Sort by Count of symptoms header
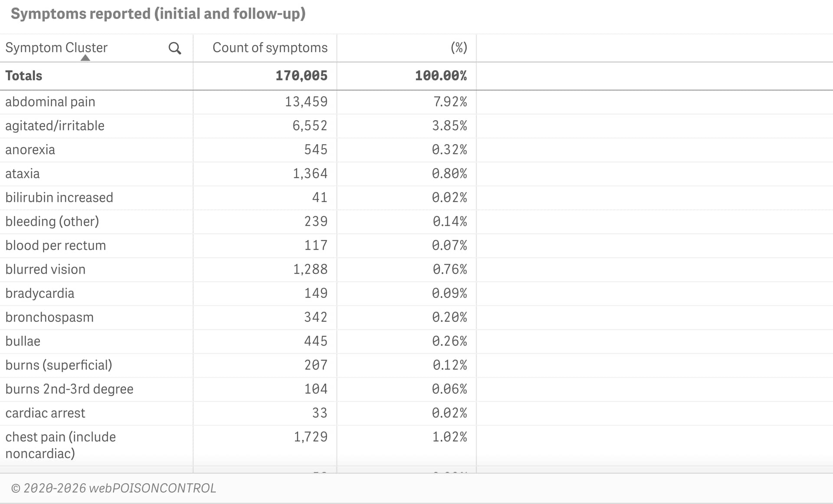Screen dimensions: 833x504 [x=270, y=47]
